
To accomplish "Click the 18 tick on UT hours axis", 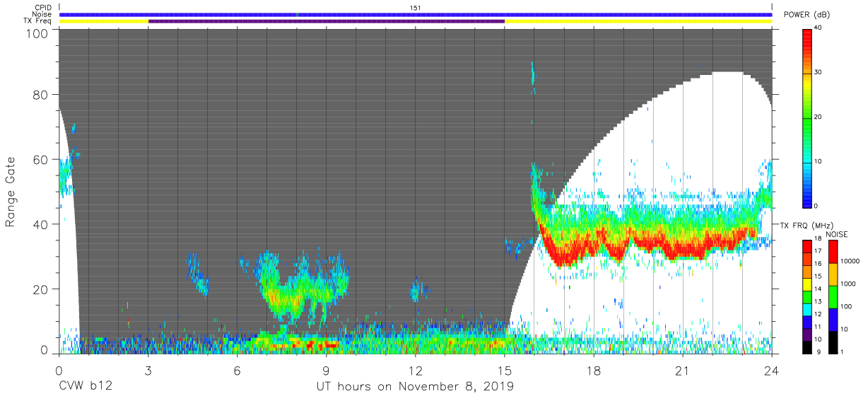I will (594, 371).
